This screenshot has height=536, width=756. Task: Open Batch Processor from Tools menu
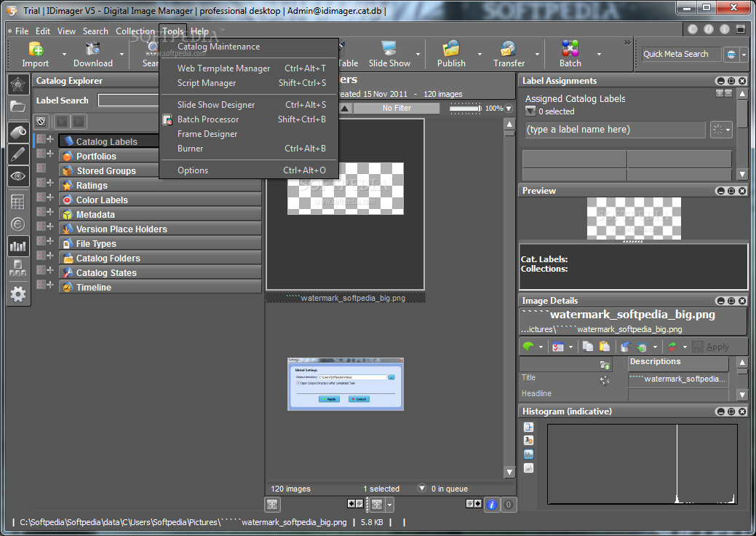[x=249, y=119]
